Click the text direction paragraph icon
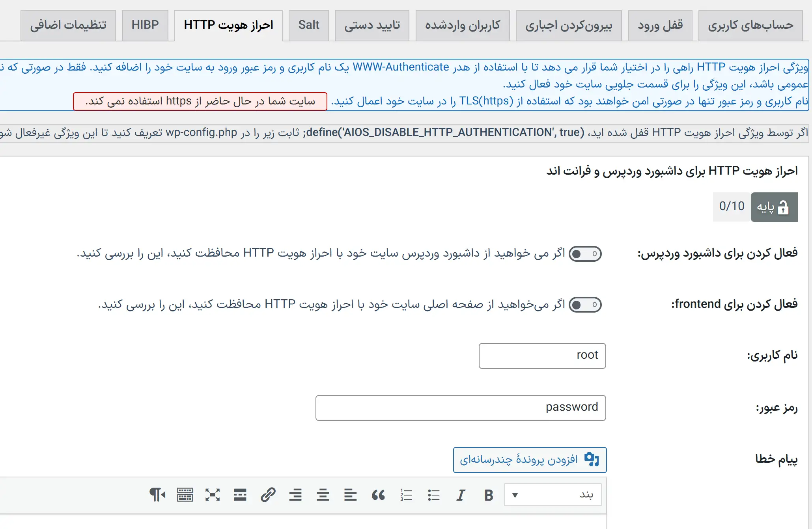 (157, 495)
